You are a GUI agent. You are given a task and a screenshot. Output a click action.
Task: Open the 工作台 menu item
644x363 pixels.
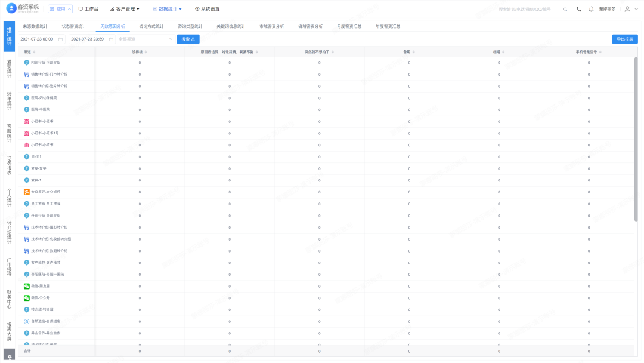(88, 8)
